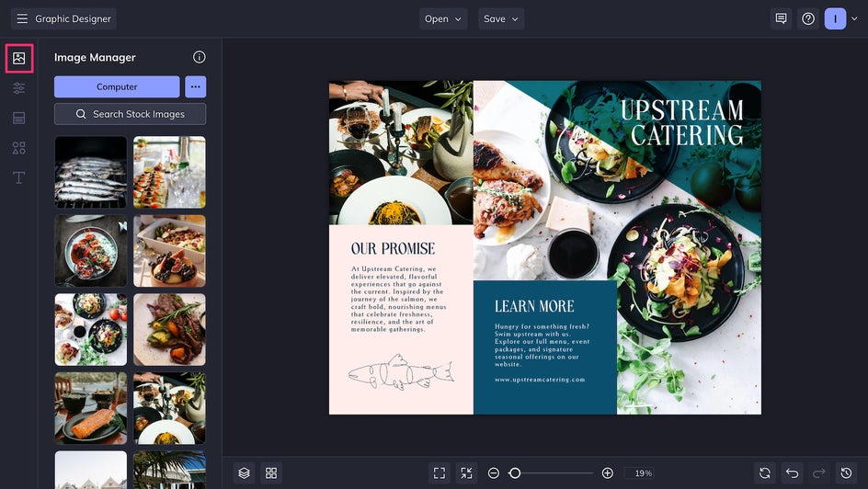The width and height of the screenshot is (868, 489).
Task: Open the Image Manager sidebar tab
Action: click(18, 58)
